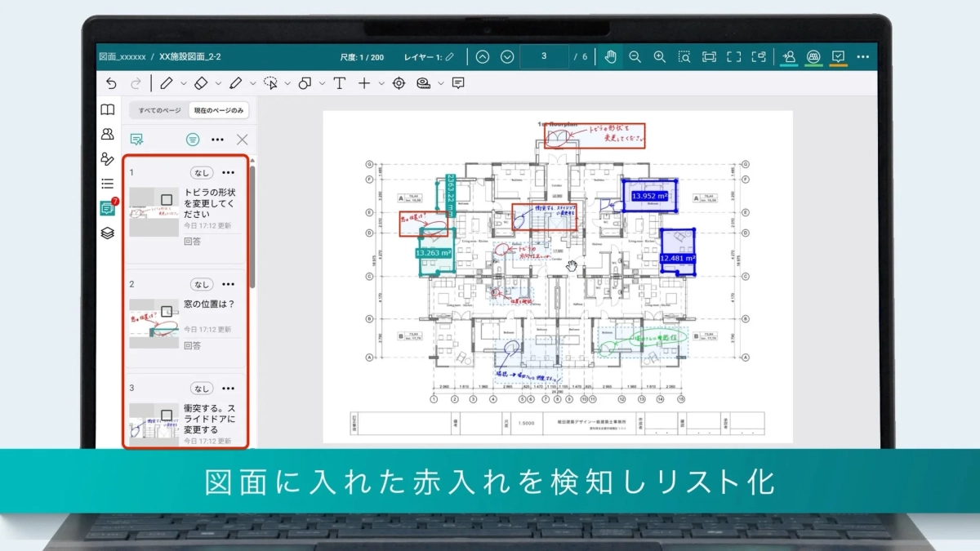This screenshot has height=551, width=980.
Task: Open dropdown next to plus tool
Action: (381, 83)
